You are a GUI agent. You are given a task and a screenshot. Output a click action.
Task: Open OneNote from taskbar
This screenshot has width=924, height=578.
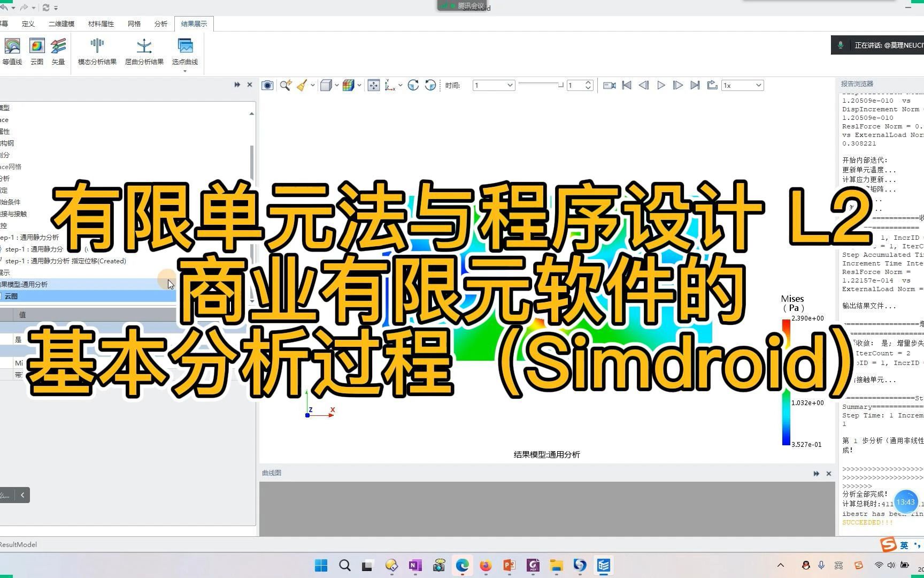click(415, 565)
